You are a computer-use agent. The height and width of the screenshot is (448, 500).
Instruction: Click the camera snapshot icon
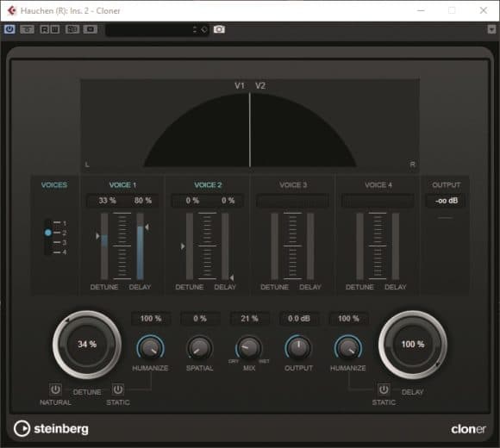point(219,29)
